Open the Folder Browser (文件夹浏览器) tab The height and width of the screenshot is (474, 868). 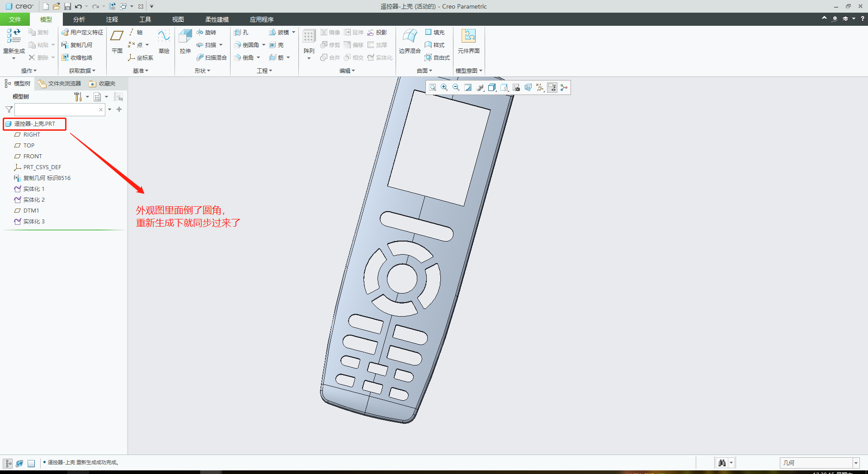tap(60, 84)
